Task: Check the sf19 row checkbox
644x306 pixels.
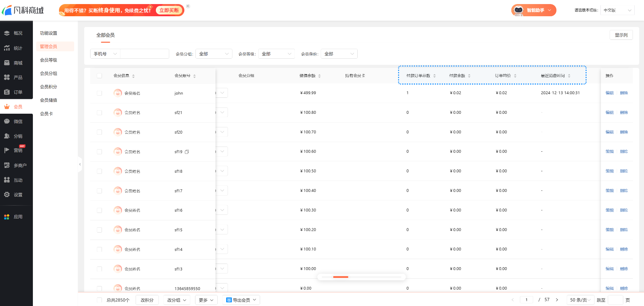Action: coord(99,152)
